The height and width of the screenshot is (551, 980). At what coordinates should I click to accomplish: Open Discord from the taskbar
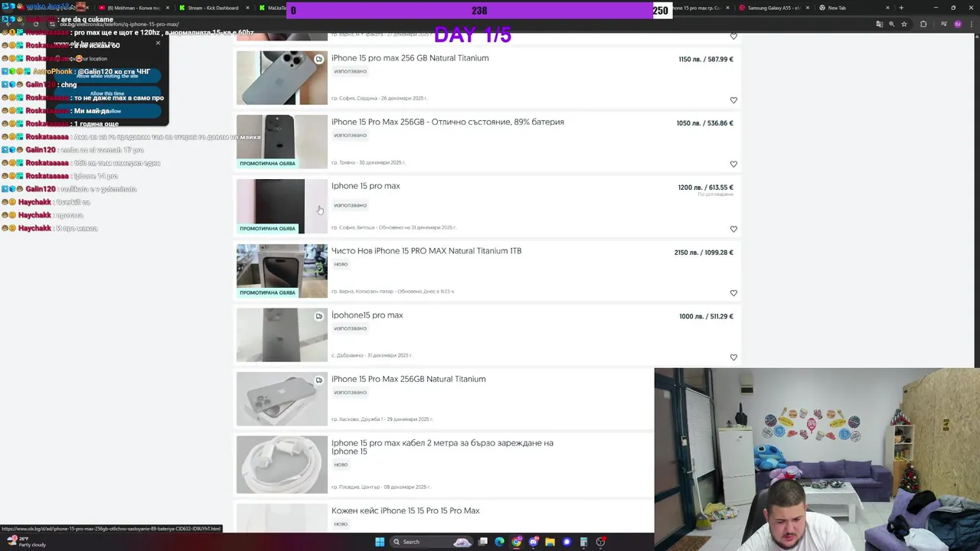pyautogui.click(x=534, y=542)
